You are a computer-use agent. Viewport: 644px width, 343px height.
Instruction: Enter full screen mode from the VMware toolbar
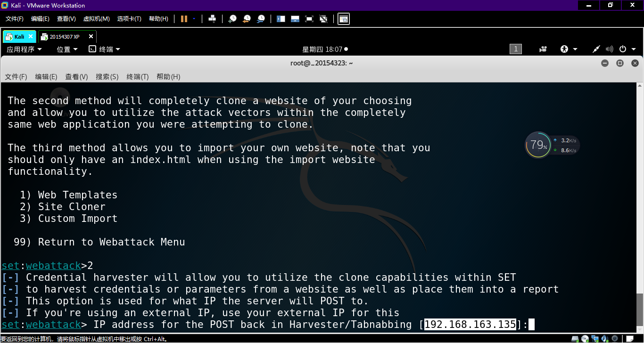309,19
